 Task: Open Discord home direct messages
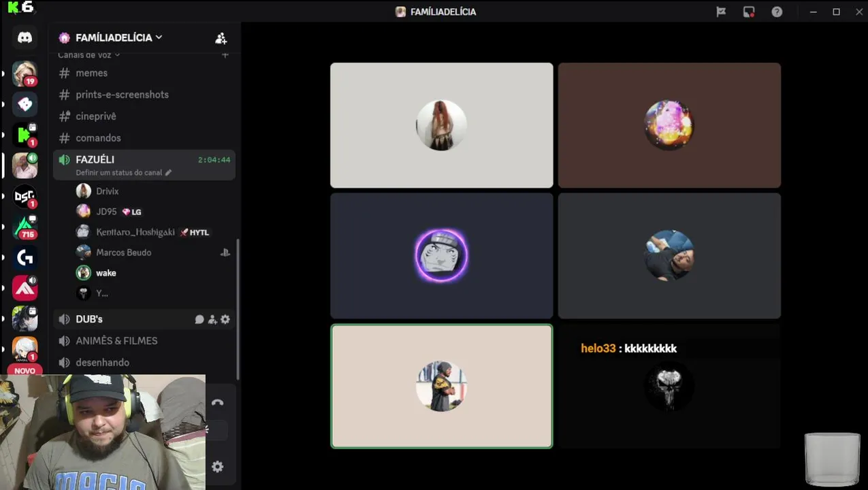coord(25,37)
